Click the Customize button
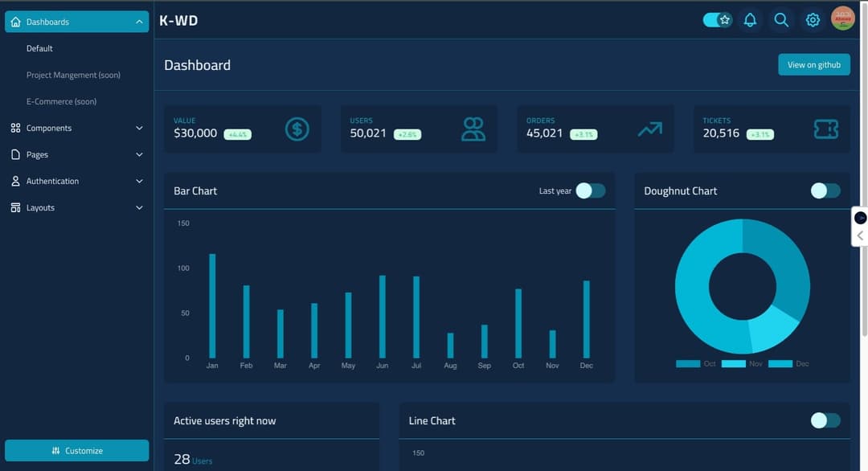The height and width of the screenshot is (471, 868). coord(76,451)
